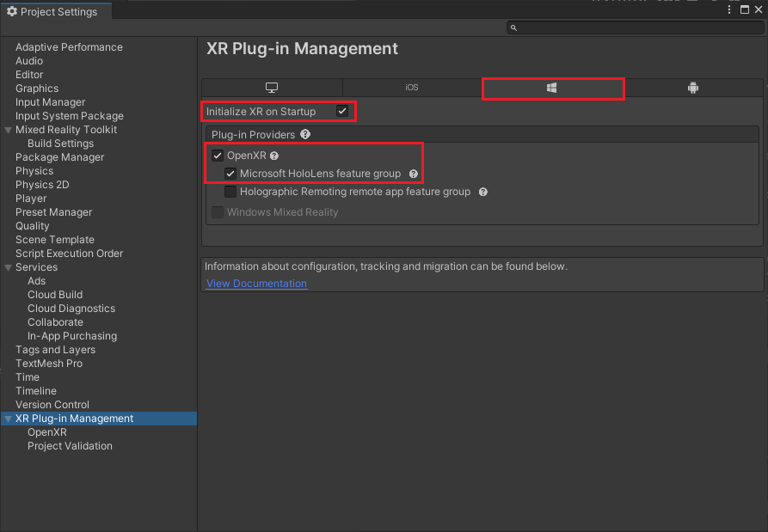768x532 pixels.
Task: Select the Services category
Action: coord(36,267)
